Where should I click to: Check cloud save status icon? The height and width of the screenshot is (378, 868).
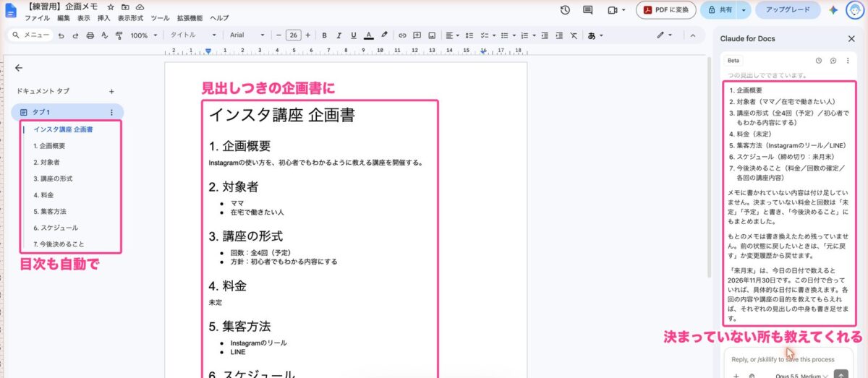pyautogui.click(x=140, y=7)
